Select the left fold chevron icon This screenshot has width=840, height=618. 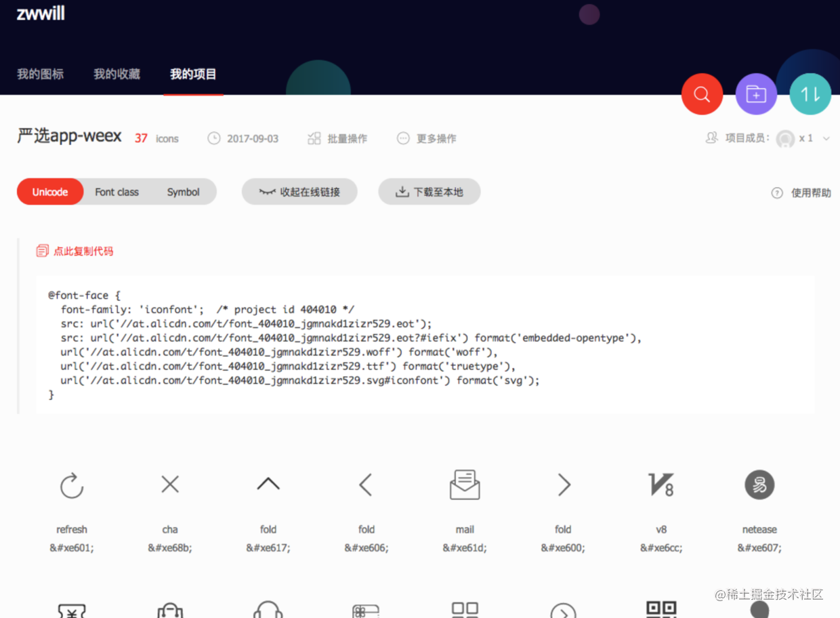[x=366, y=485]
